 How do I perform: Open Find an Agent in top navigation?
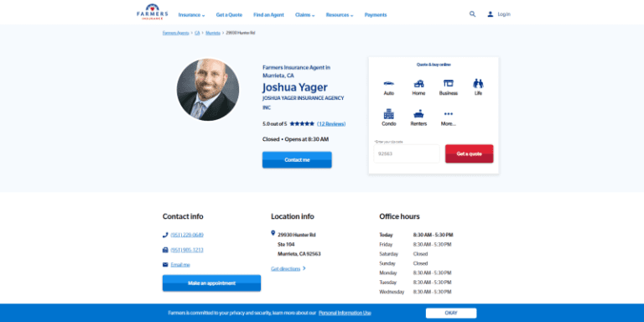point(268,15)
